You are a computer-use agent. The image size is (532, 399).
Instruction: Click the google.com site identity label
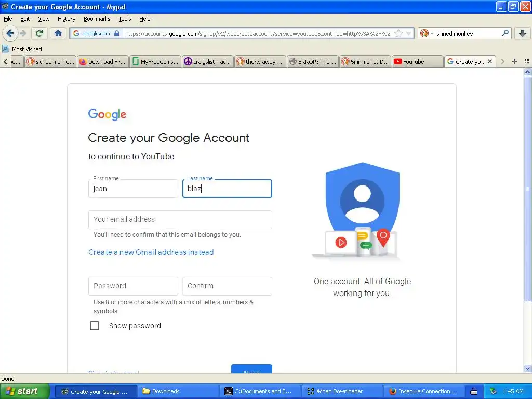[96, 34]
